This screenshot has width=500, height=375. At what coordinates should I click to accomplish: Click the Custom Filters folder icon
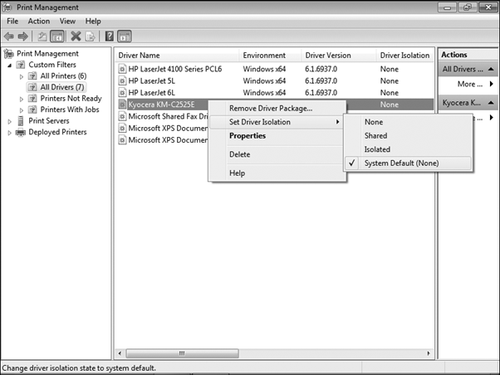(x=20, y=65)
